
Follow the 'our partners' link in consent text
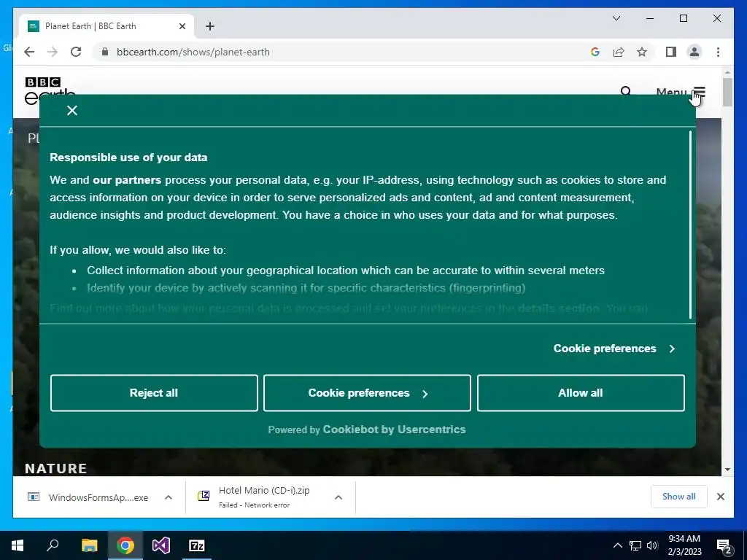[x=127, y=180]
